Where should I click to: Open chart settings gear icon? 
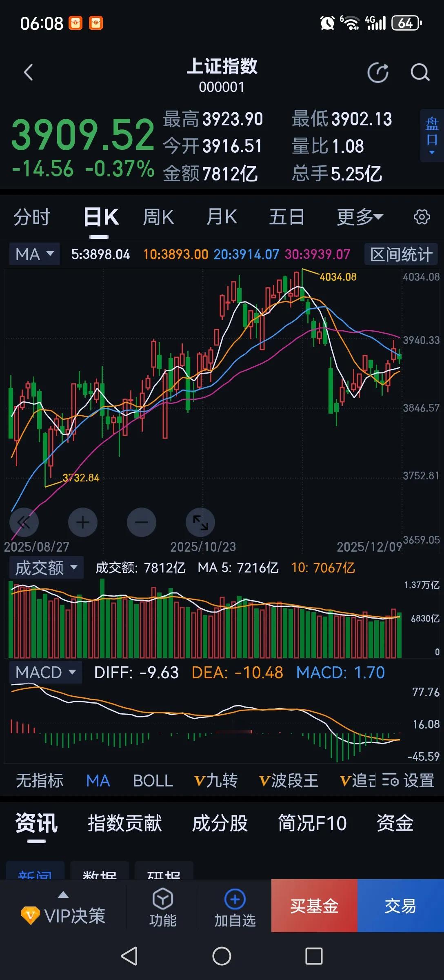[x=422, y=217]
